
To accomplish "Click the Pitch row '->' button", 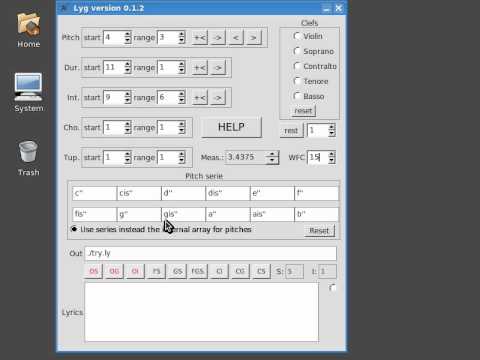I will point(218,37).
